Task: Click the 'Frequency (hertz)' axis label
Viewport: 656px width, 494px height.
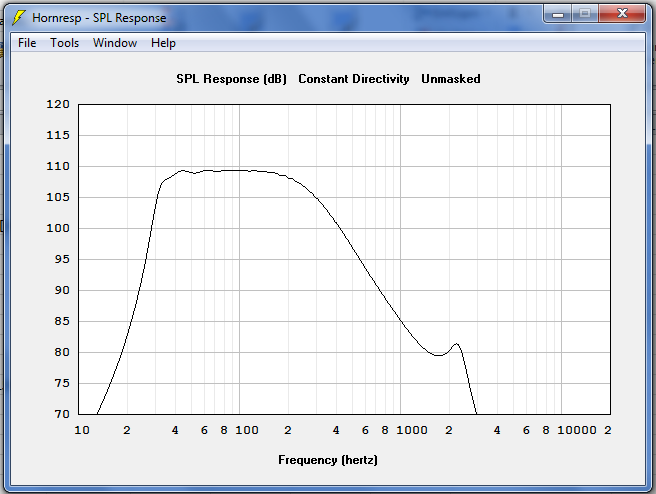Action: [x=328, y=460]
